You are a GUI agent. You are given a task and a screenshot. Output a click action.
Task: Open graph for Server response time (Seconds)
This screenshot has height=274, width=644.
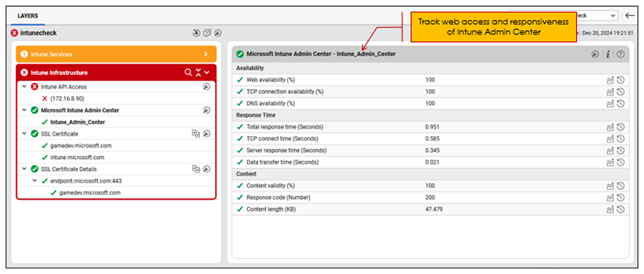(610, 151)
